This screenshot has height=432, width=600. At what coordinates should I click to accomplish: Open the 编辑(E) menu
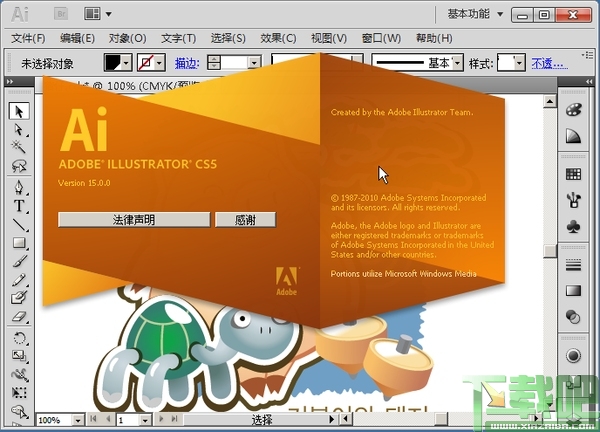[77, 38]
